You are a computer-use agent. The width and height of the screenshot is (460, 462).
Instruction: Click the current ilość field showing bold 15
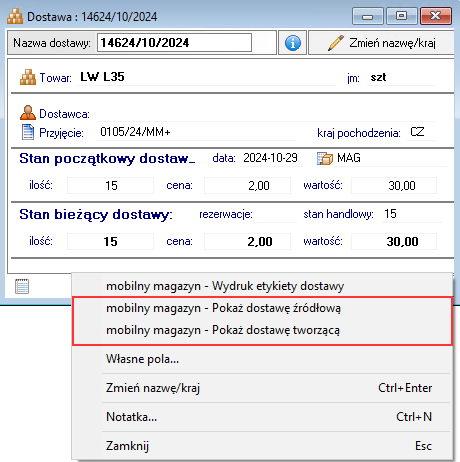click(110, 241)
